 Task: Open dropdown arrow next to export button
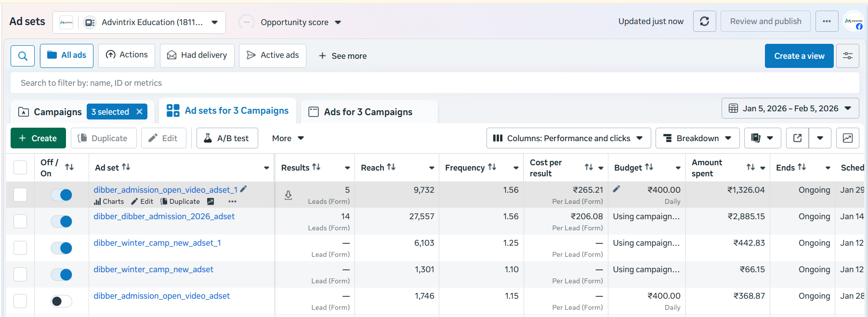[820, 138]
